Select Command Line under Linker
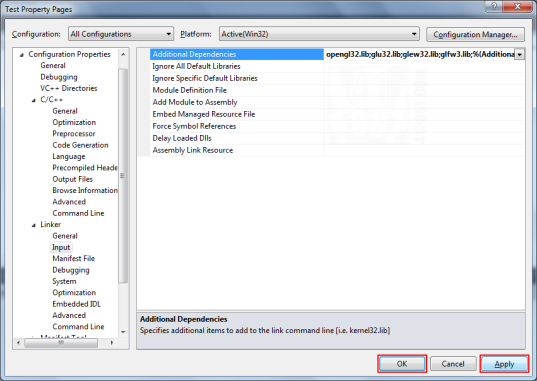The width and height of the screenshot is (537, 381). click(78, 327)
